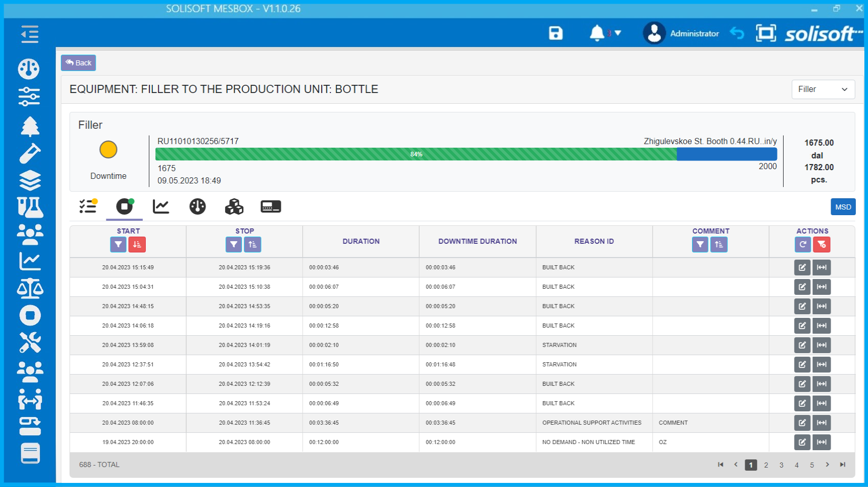Click the MSD button
868x487 pixels.
pos(843,207)
